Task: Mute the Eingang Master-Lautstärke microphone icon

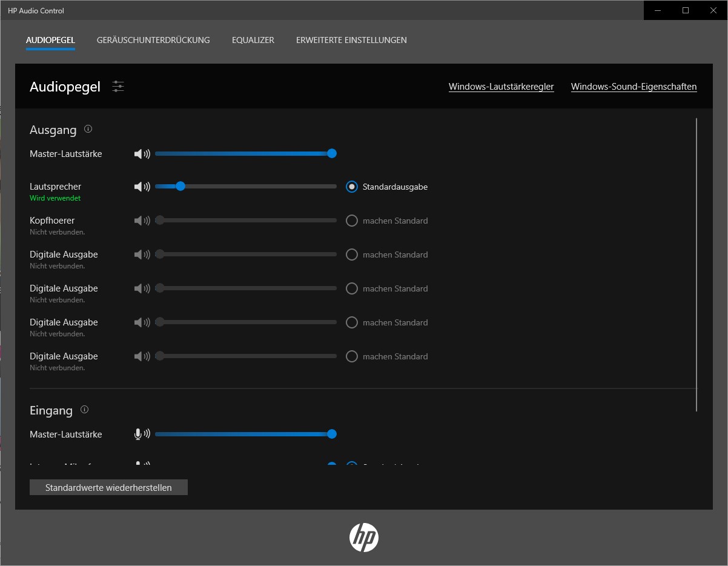Action: (142, 434)
